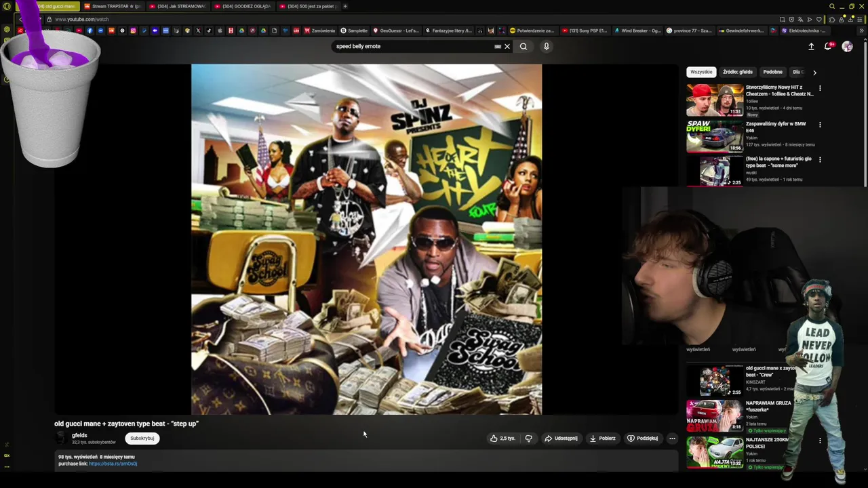This screenshot has width=868, height=488.
Task: Open the 'GeoGuessr - Let's...' bookmark
Action: coord(396,30)
